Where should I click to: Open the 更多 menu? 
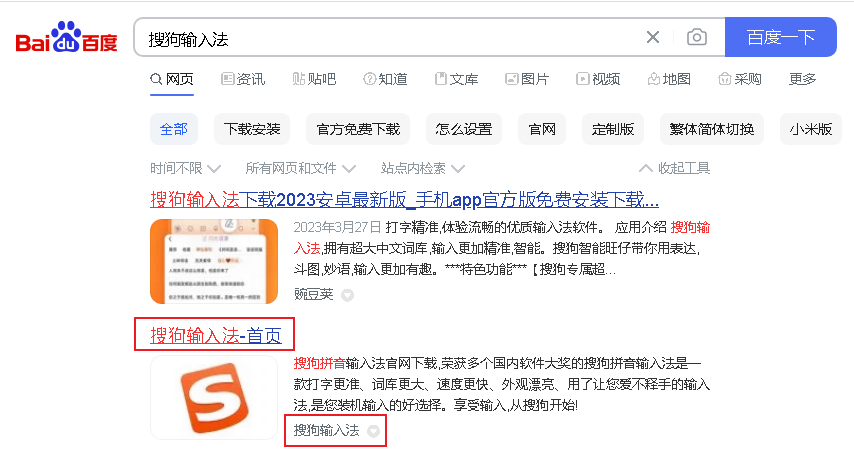click(x=802, y=80)
